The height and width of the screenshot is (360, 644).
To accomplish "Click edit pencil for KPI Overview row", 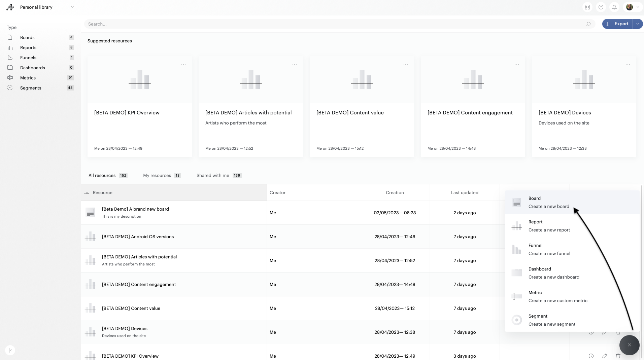I will [605, 356].
